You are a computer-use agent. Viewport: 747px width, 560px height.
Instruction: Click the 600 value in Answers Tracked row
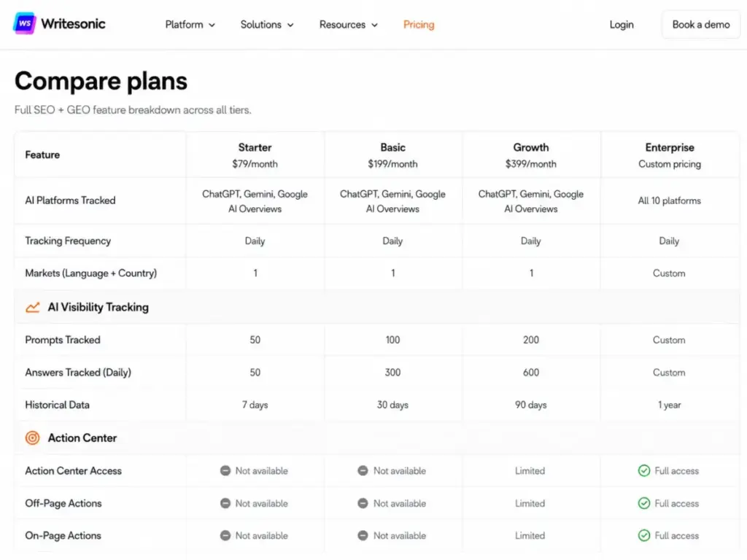[x=531, y=373]
